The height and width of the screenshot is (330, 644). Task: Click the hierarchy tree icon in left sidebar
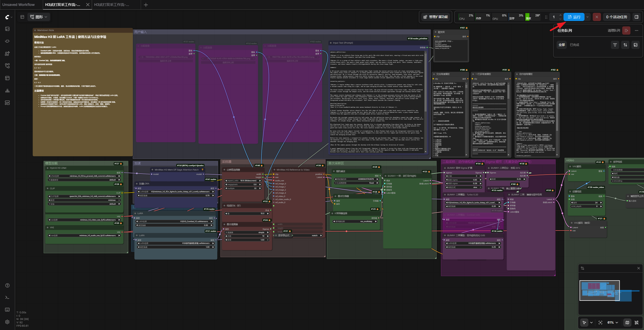pos(7,91)
